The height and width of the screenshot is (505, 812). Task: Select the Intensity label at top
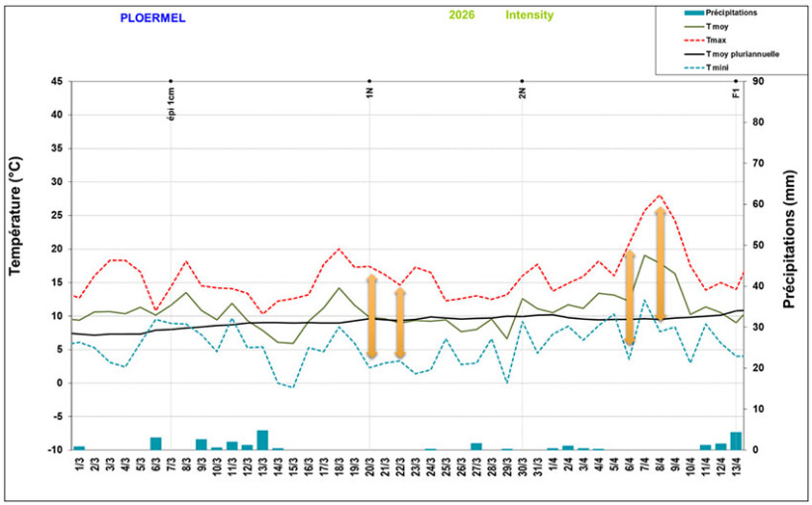pos(530,16)
